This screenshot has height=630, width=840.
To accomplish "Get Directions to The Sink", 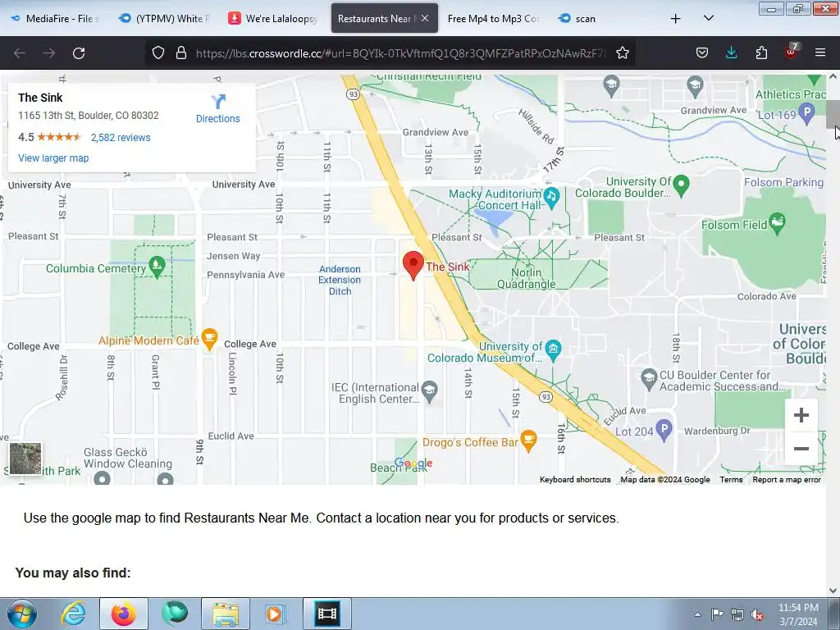I will point(217,109).
